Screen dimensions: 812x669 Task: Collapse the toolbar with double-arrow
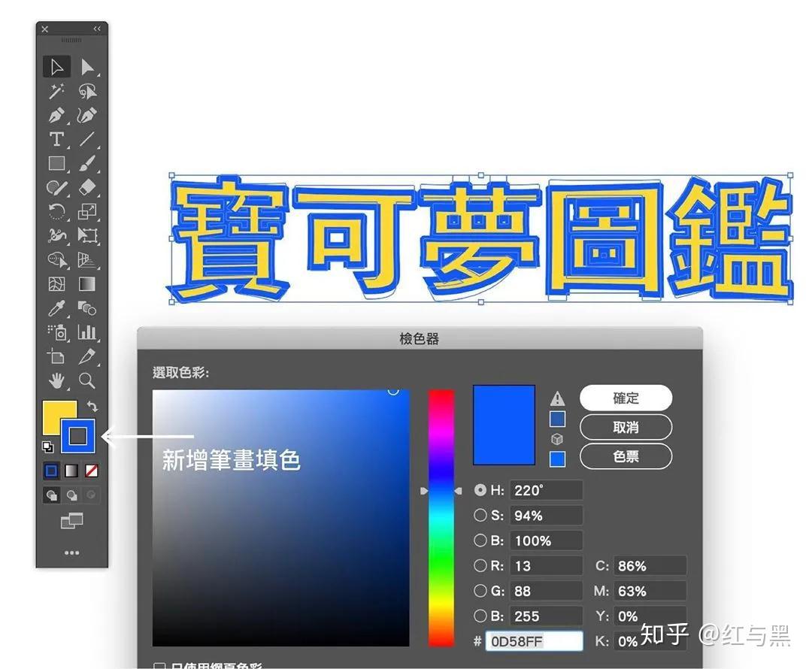click(x=97, y=29)
